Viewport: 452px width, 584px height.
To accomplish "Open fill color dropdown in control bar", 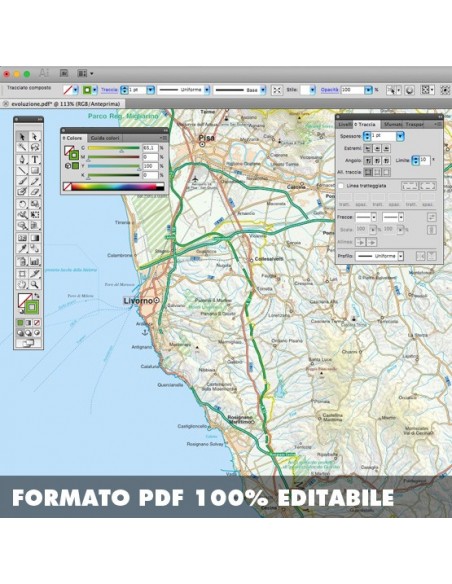I will [x=76, y=90].
